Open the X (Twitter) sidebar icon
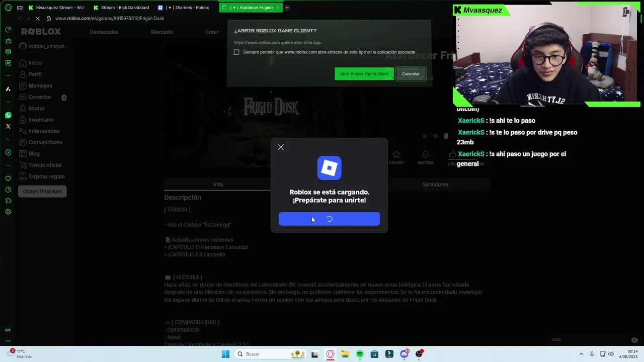 coord(8,126)
